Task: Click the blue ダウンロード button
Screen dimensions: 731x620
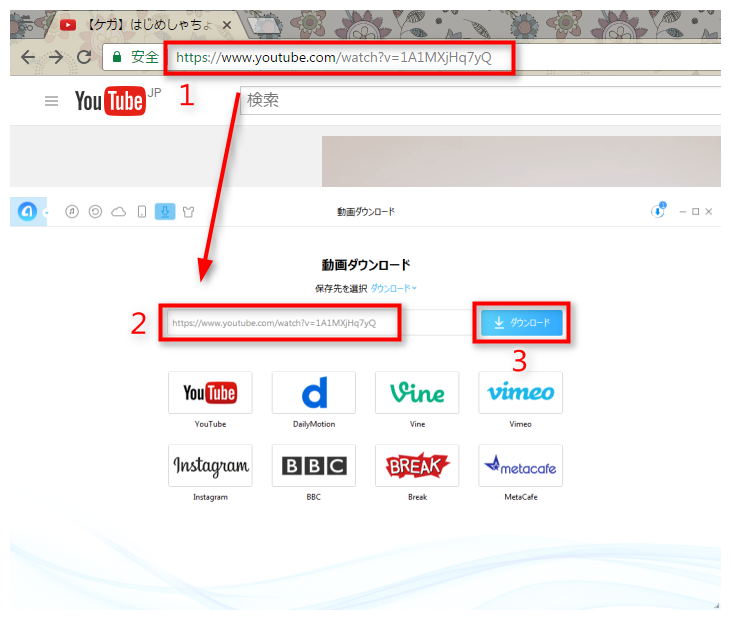Action: (x=522, y=323)
